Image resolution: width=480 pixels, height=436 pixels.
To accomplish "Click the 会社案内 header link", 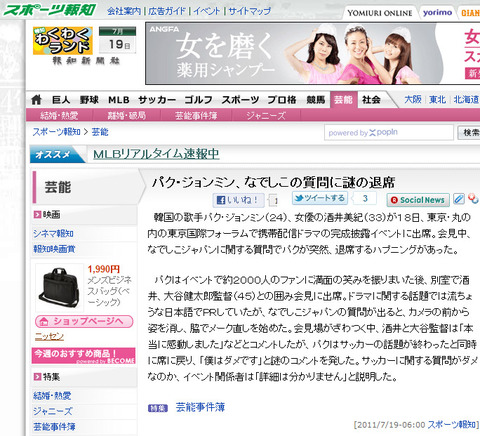I will pos(124,11).
